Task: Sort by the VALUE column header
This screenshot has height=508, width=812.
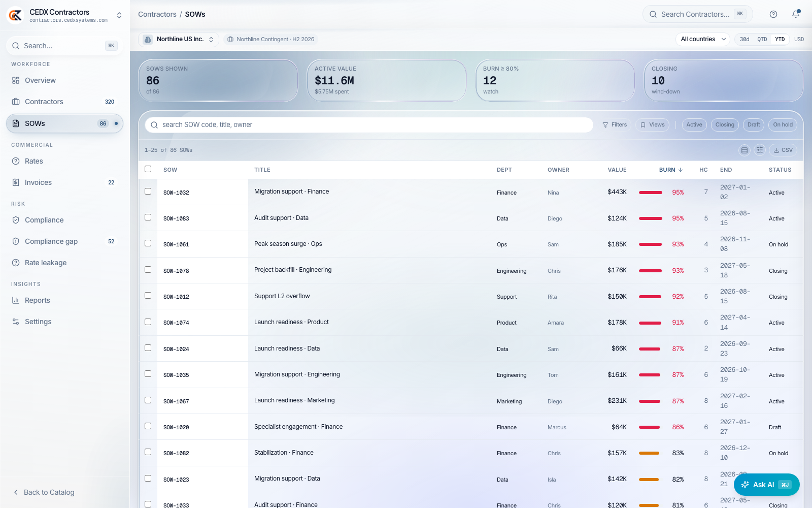Action: click(x=617, y=170)
